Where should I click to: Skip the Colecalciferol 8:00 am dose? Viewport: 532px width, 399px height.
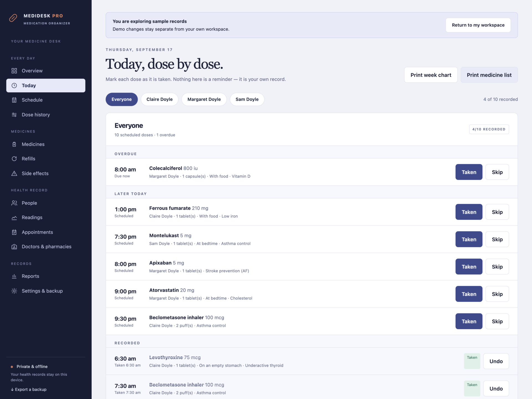[x=497, y=172]
